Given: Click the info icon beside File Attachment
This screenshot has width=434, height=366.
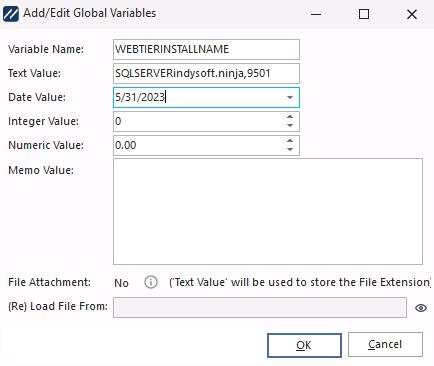Looking at the screenshot, I should [151, 282].
